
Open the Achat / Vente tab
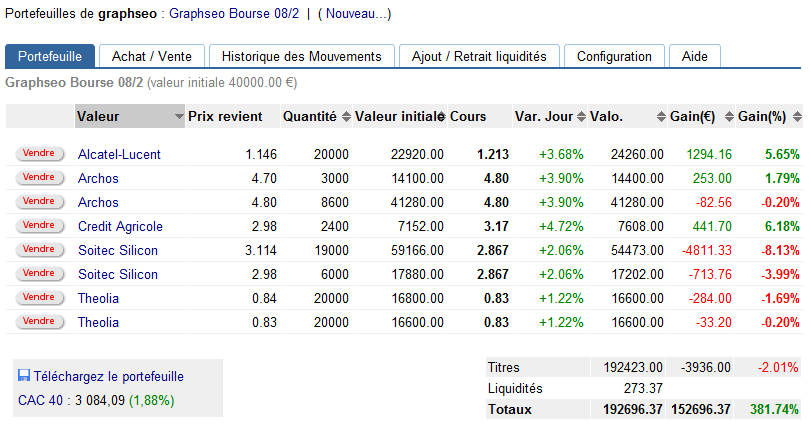151,57
